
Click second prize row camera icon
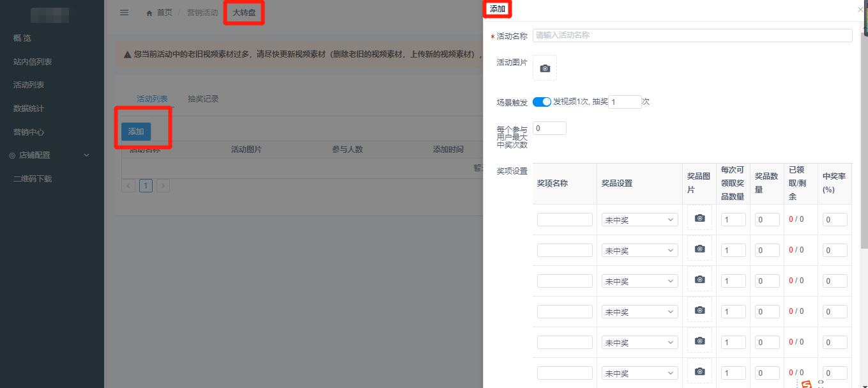pyautogui.click(x=699, y=249)
